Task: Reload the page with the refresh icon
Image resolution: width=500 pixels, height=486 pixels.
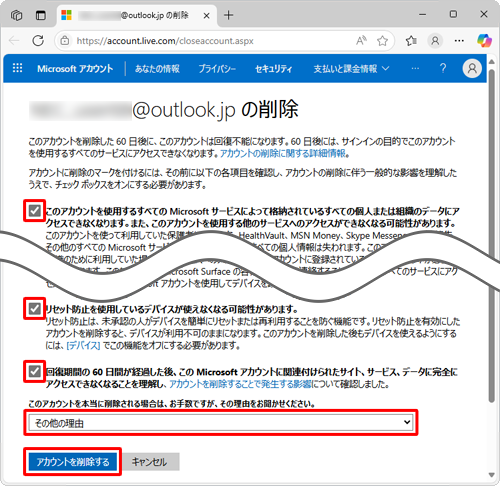Action: (x=38, y=41)
